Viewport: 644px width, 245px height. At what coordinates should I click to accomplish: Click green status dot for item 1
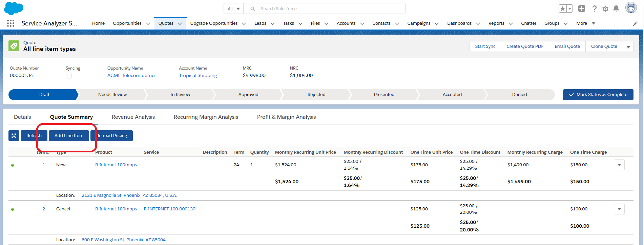(x=13, y=165)
